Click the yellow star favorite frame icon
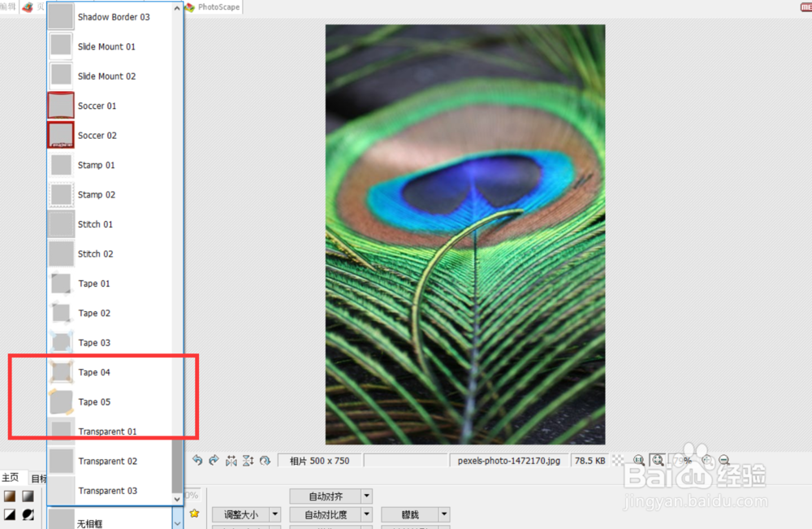The width and height of the screenshot is (812, 529). 194,514
